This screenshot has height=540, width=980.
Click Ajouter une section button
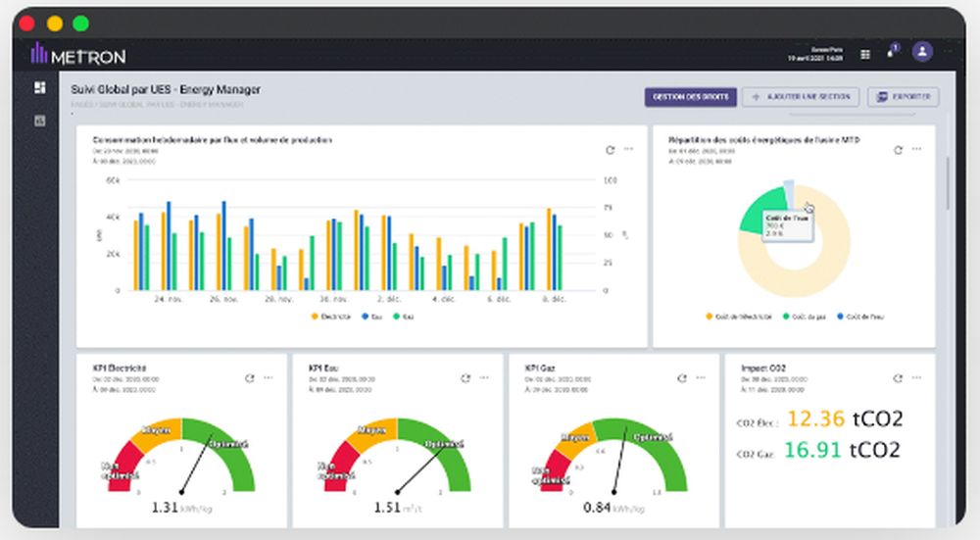pyautogui.click(x=801, y=97)
